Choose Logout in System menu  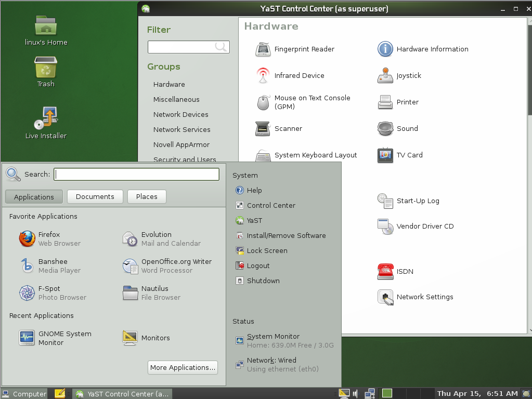pos(253,266)
